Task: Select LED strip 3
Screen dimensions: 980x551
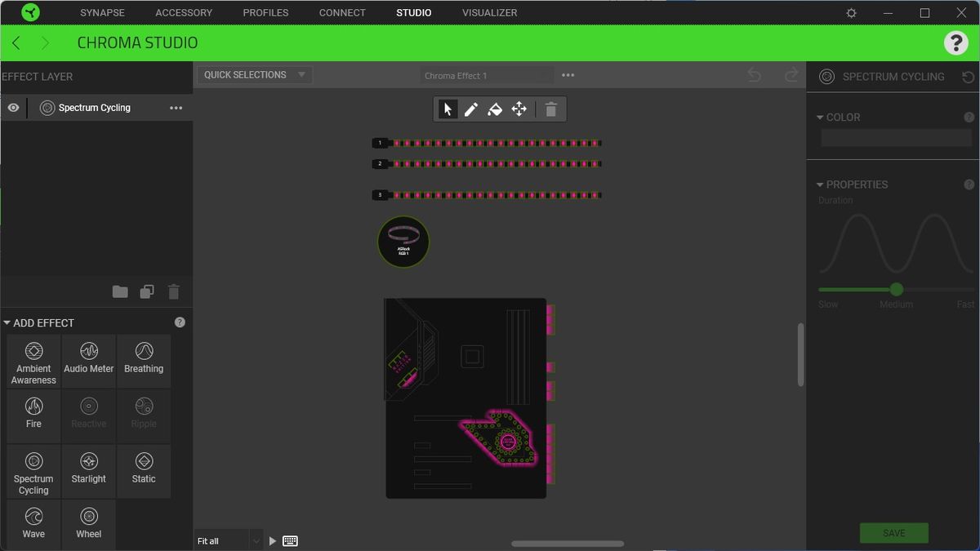Action: (487, 195)
